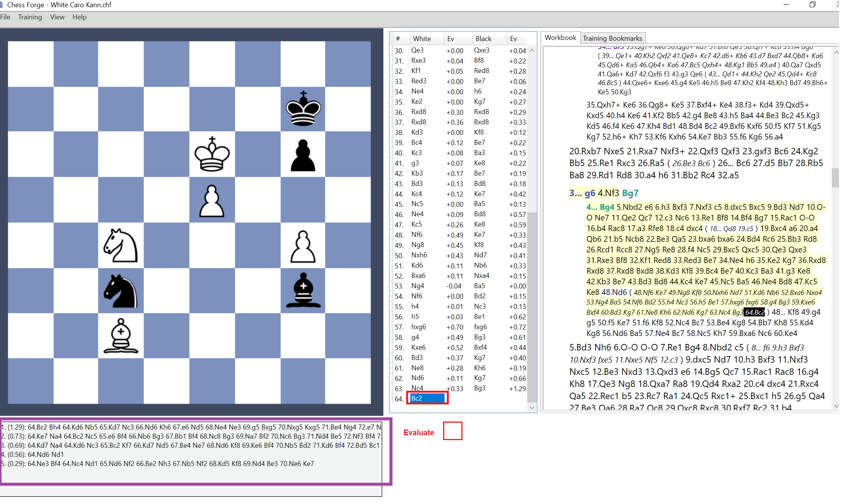Open the File menu
858x504 pixels.
coord(5,17)
